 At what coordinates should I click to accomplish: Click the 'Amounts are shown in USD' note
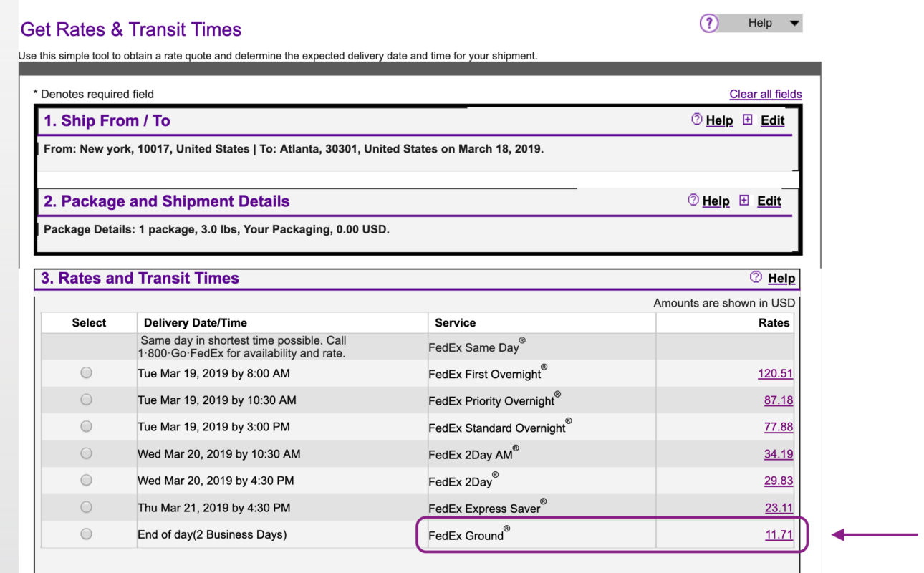pos(724,303)
